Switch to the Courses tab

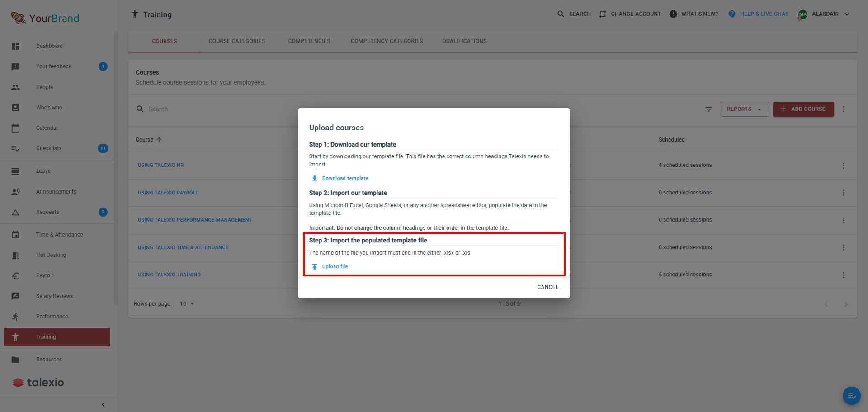point(165,41)
